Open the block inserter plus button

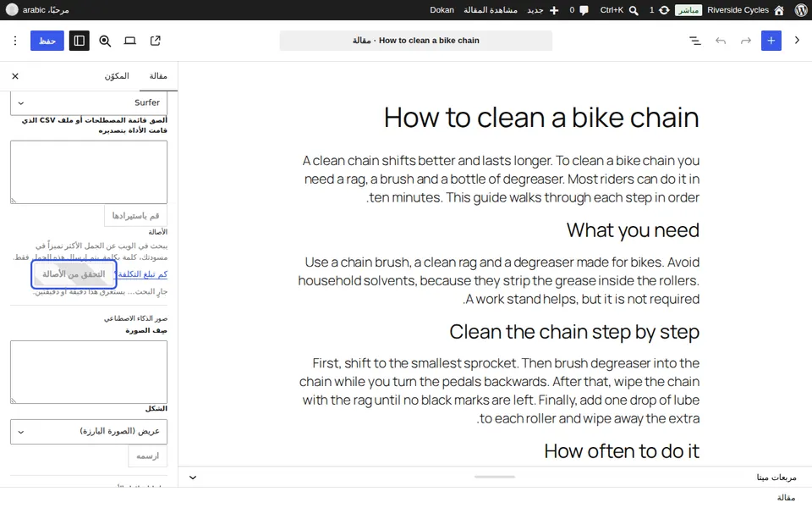771,41
